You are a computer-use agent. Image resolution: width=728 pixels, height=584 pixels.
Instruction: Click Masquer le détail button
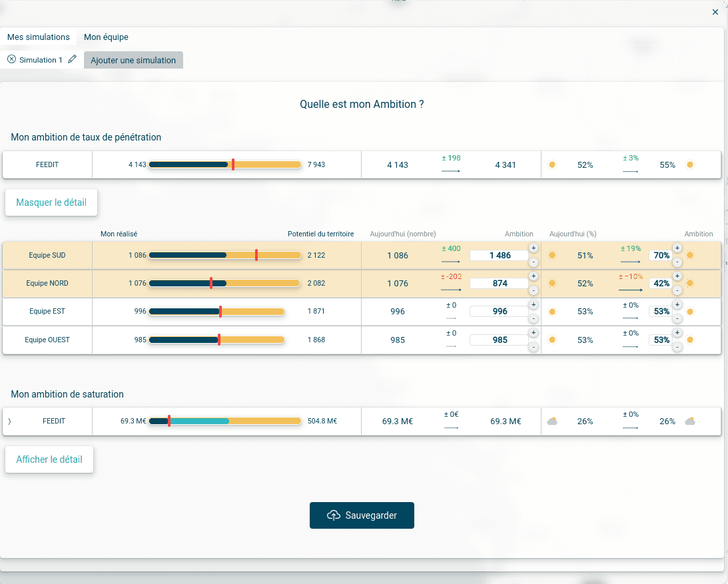[x=51, y=202]
